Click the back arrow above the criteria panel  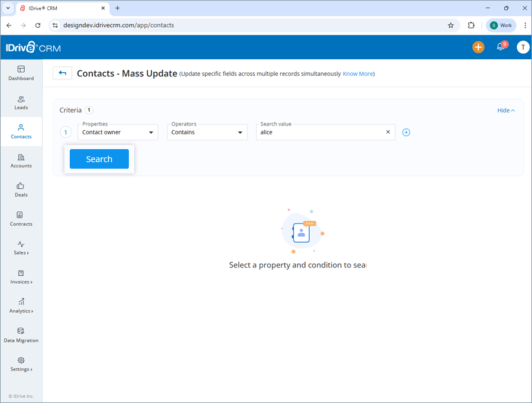tap(62, 73)
